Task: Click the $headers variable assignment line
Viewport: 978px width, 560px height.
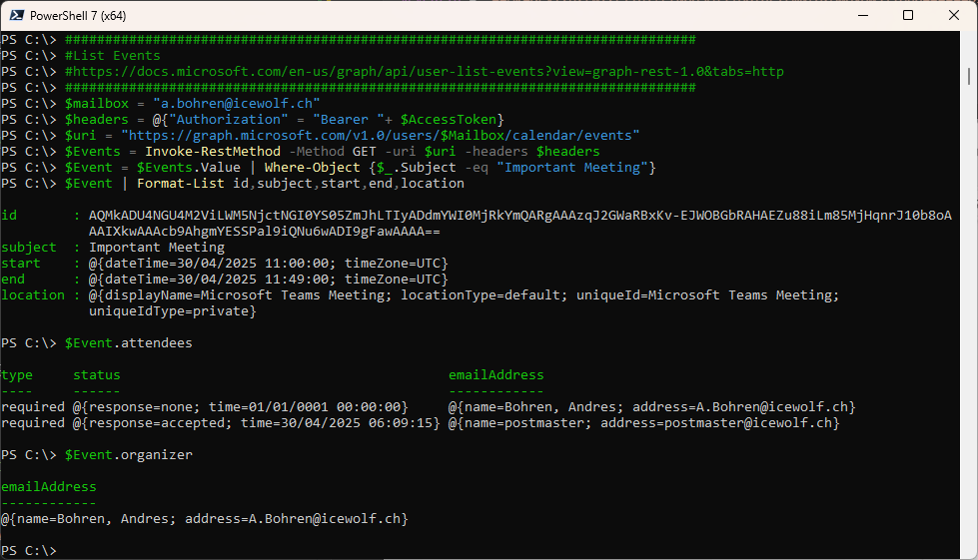Action: [x=284, y=120]
